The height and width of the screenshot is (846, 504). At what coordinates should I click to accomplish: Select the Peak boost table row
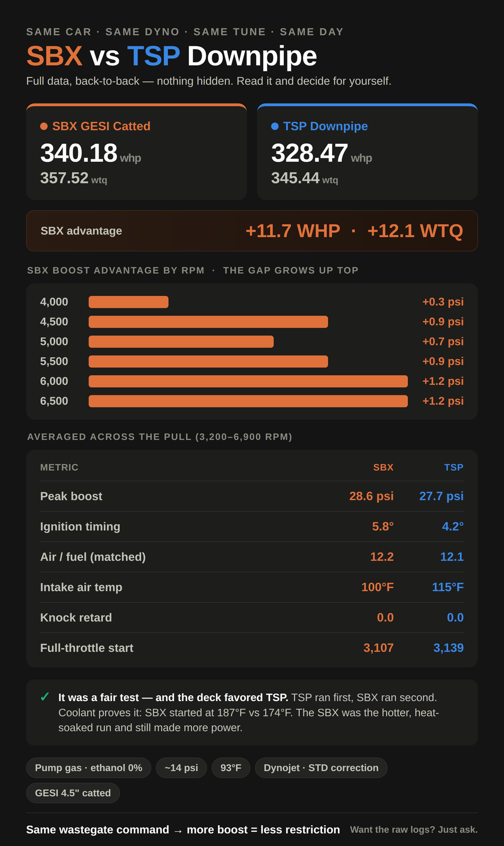pyautogui.click(x=252, y=496)
